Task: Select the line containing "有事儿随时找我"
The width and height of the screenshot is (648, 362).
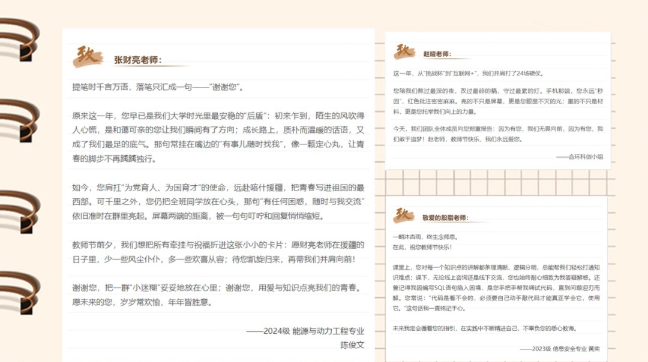Action: pyautogui.click(x=218, y=144)
